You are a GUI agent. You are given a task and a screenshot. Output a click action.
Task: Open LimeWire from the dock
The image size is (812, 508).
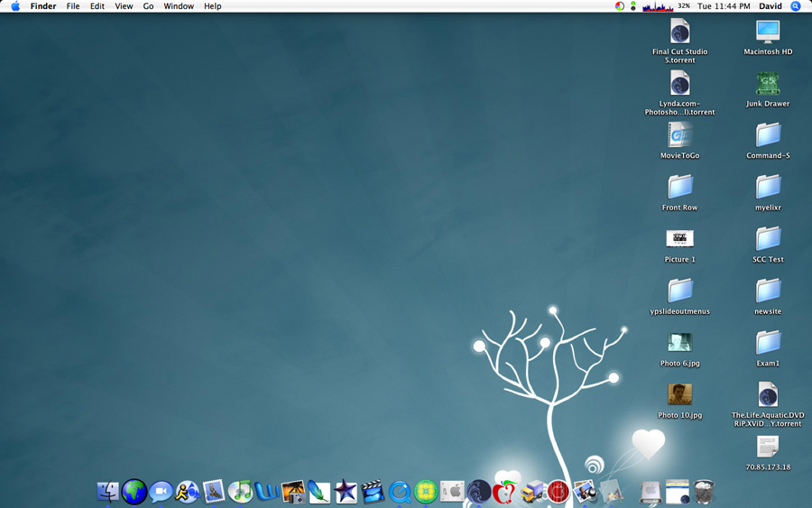tap(426, 492)
